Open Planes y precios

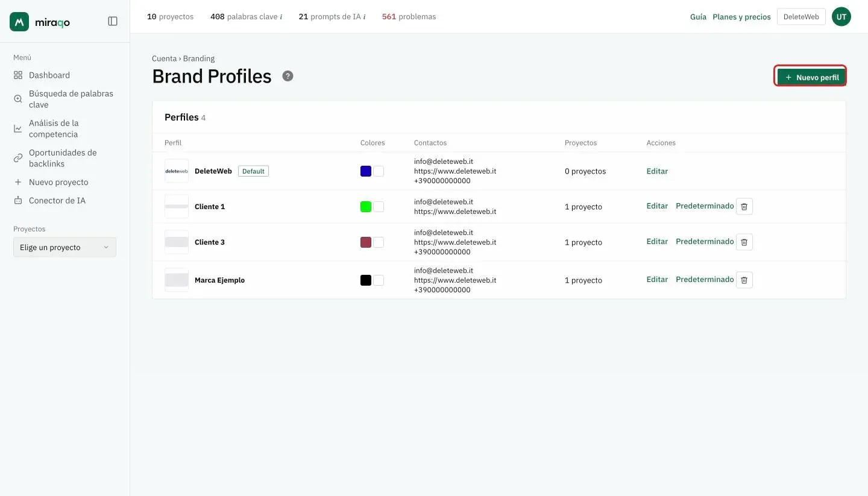click(741, 17)
